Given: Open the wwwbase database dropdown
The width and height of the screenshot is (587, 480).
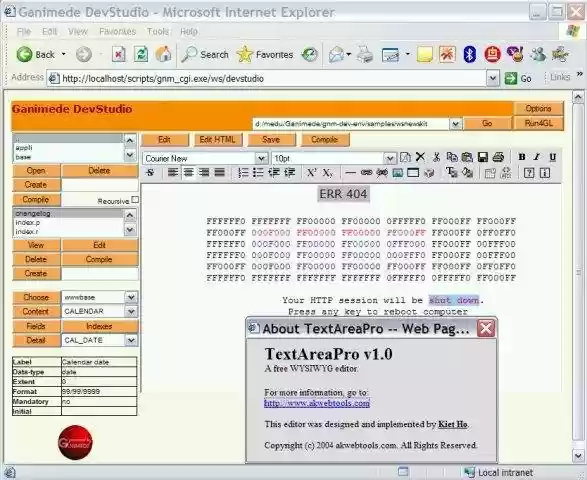Looking at the screenshot, I should point(131,297).
